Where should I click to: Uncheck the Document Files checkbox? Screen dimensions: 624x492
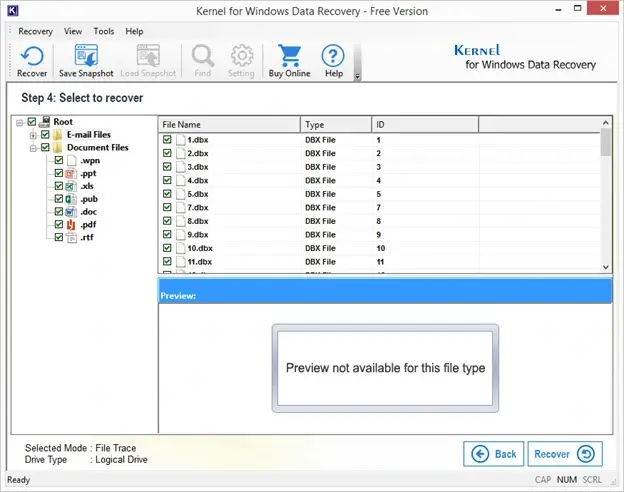point(45,147)
